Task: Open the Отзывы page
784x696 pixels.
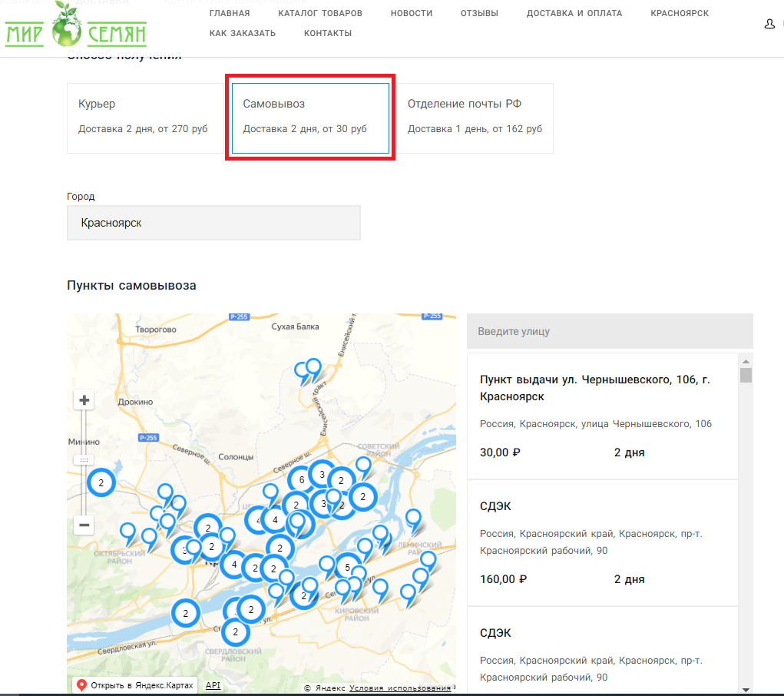Action: [479, 13]
